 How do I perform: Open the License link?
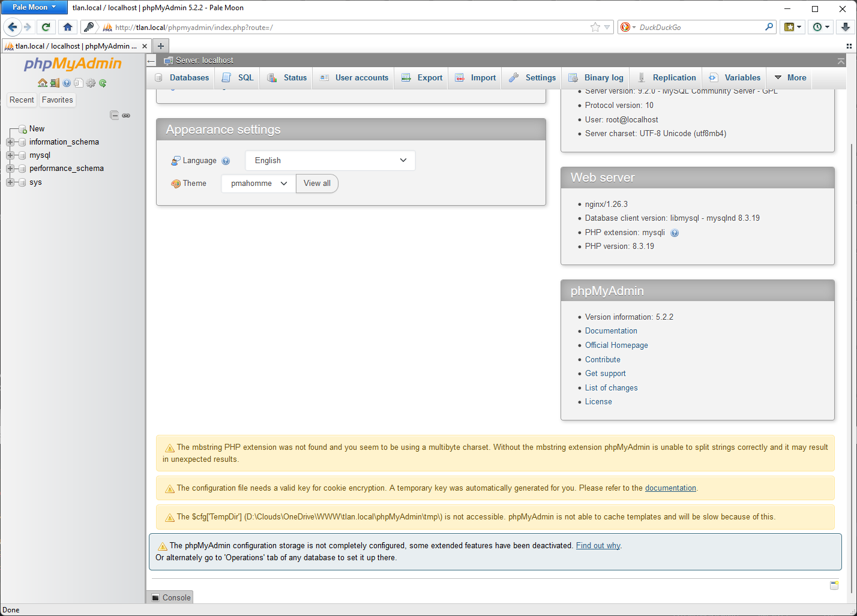pos(598,402)
